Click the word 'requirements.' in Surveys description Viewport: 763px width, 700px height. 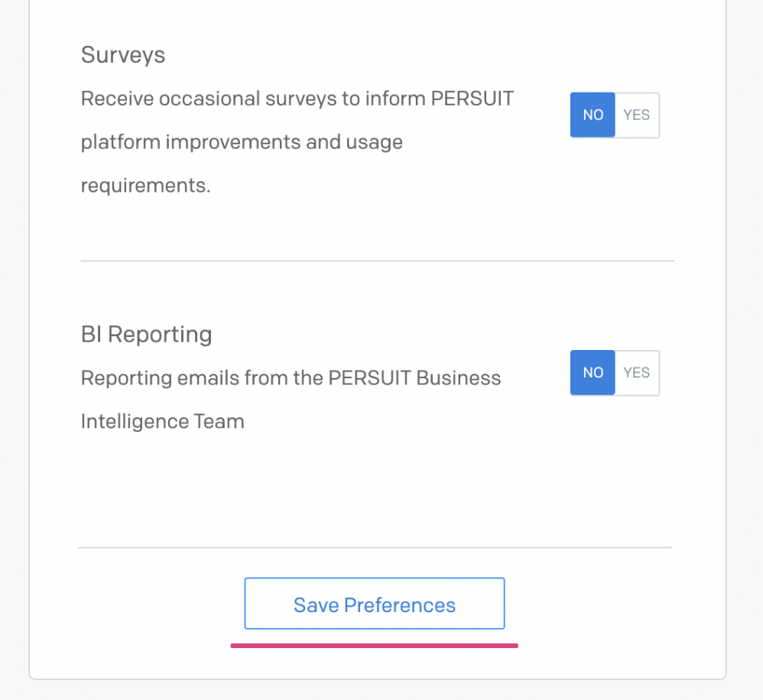coord(145,186)
